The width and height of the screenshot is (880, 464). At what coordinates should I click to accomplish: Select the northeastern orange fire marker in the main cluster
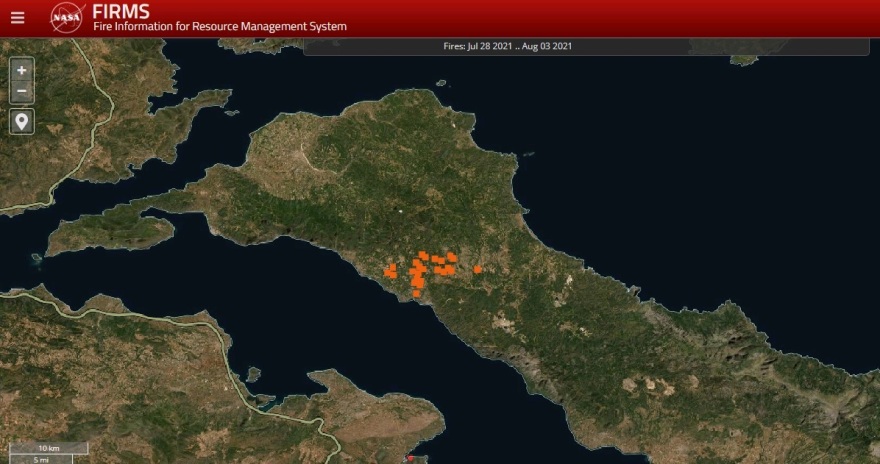(x=451, y=257)
